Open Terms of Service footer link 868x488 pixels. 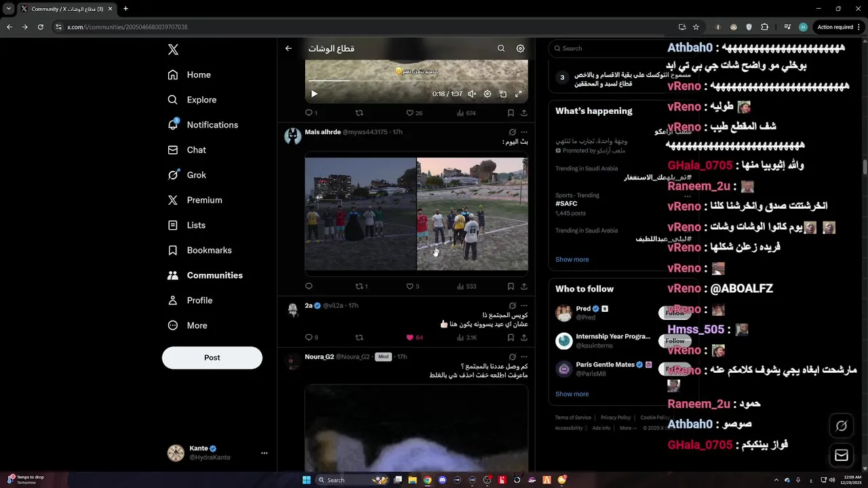click(x=573, y=418)
